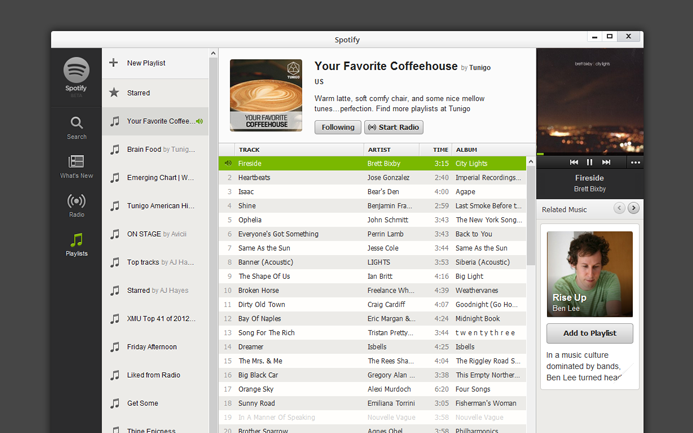
Task: Click track list scroll up arrow
Action: (531, 162)
